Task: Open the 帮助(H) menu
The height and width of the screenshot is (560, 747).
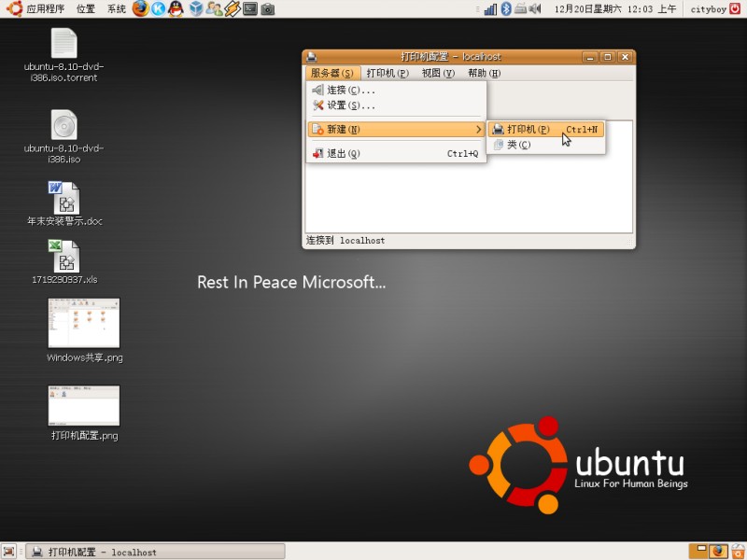Action: pos(484,73)
